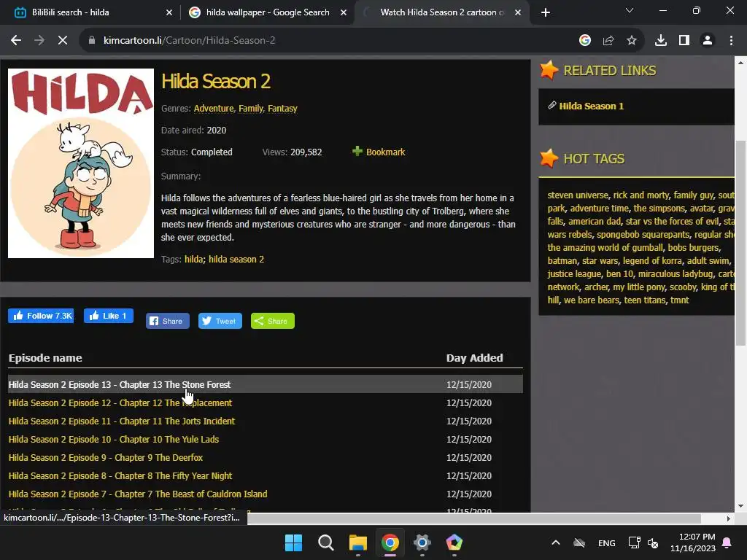Open the we bare bears hot tag
747x560 pixels.
click(x=592, y=300)
